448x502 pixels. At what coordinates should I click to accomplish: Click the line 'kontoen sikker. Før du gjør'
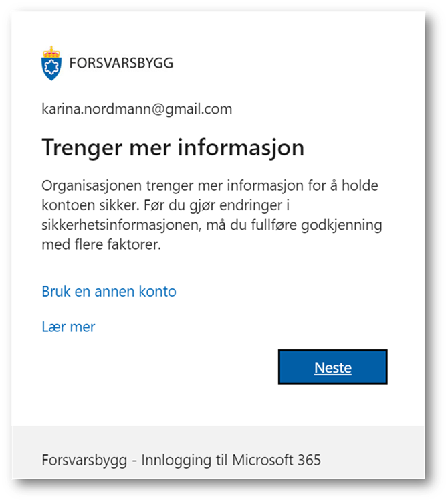[x=166, y=205]
